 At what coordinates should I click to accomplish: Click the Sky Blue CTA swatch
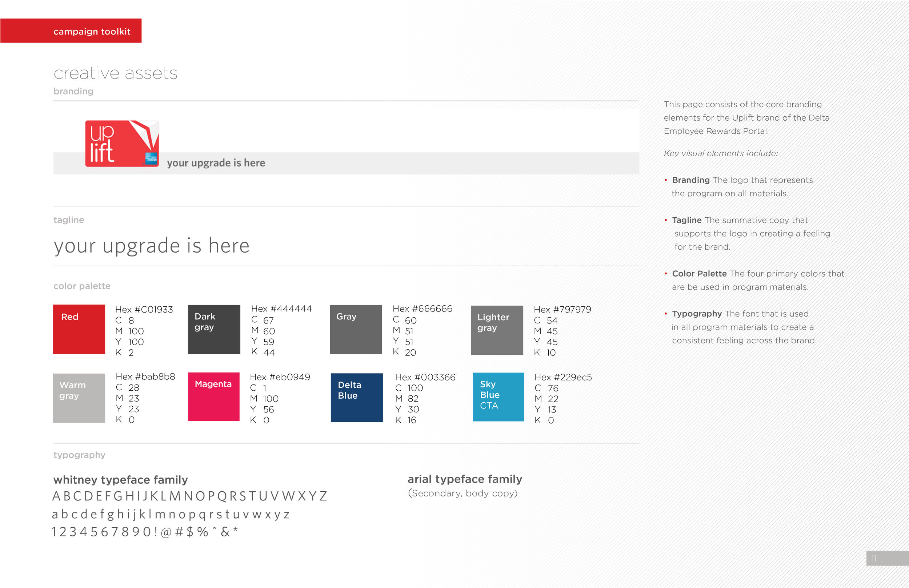tap(498, 397)
